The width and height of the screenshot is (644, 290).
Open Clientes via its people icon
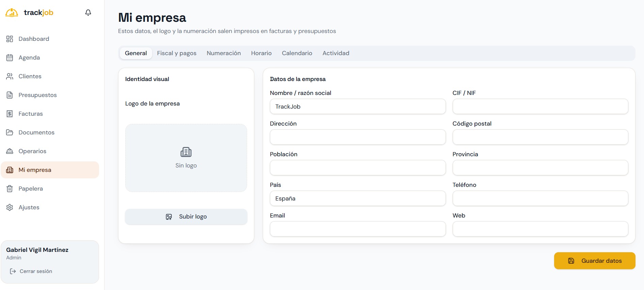10,76
